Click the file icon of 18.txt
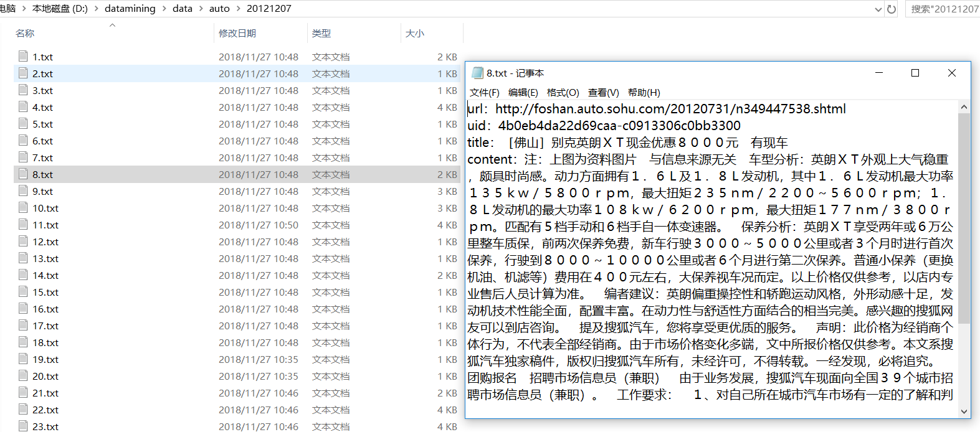The width and height of the screenshot is (980, 432). tap(24, 342)
